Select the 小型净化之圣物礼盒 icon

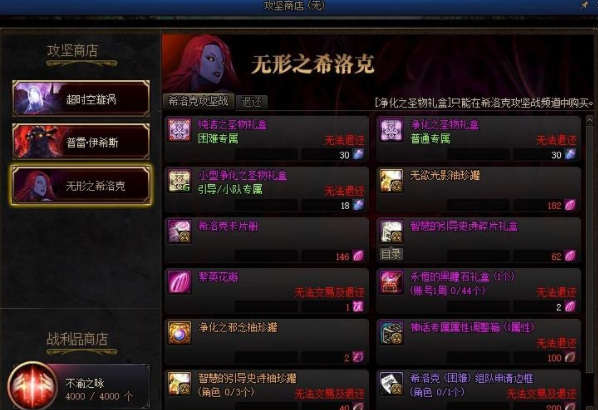(180, 180)
